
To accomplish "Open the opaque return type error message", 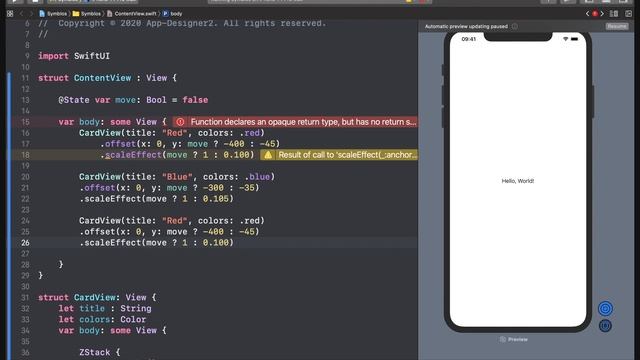I will (303, 122).
